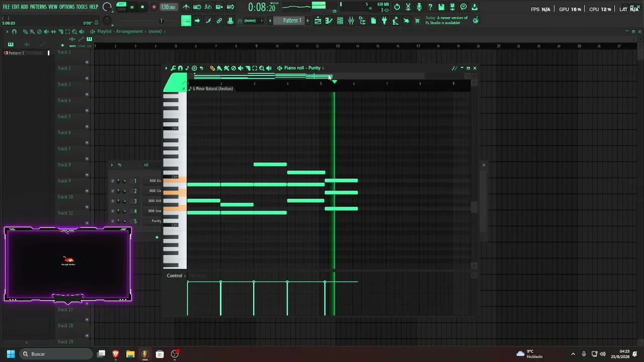This screenshot has width=644, height=362.
Task: Toggle the metronome icon
Action: (x=186, y=7)
